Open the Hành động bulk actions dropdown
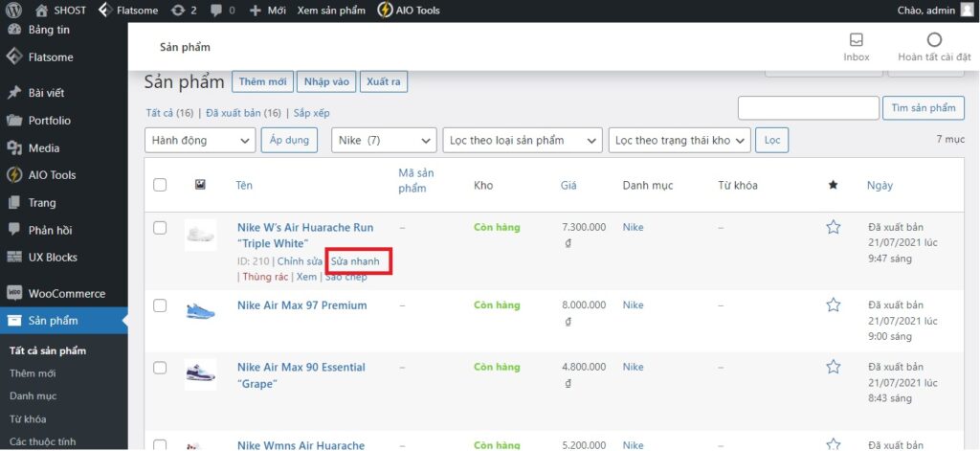The width and height of the screenshot is (980, 451). tap(199, 140)
